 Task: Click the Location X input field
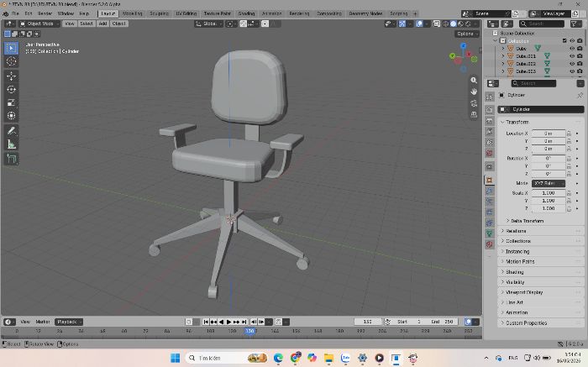(x=549, y=134)
